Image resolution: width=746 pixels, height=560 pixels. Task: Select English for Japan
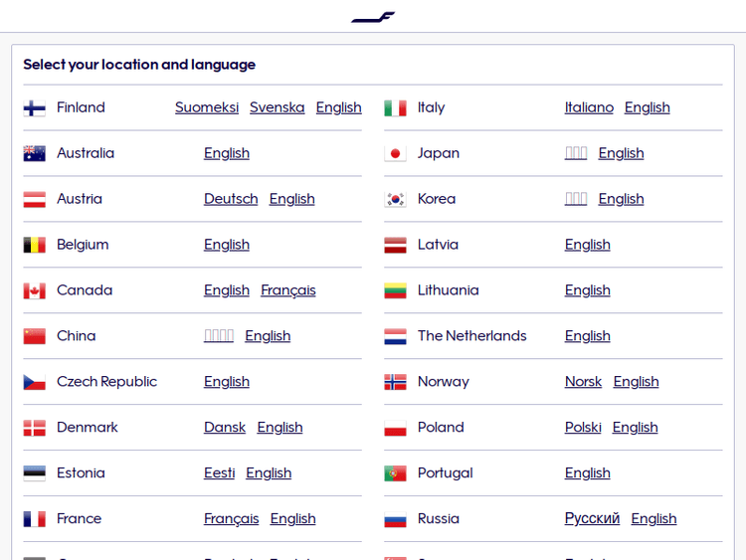(x=621, y=153)
